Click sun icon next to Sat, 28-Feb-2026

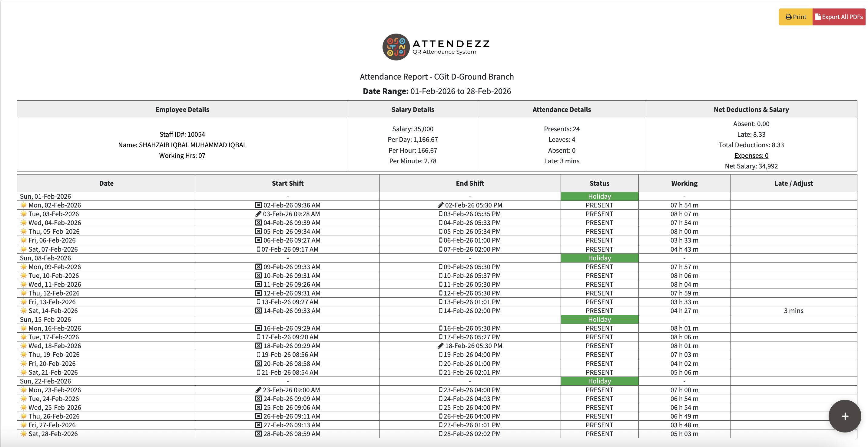pyautogui.click(x=24, y=433)
